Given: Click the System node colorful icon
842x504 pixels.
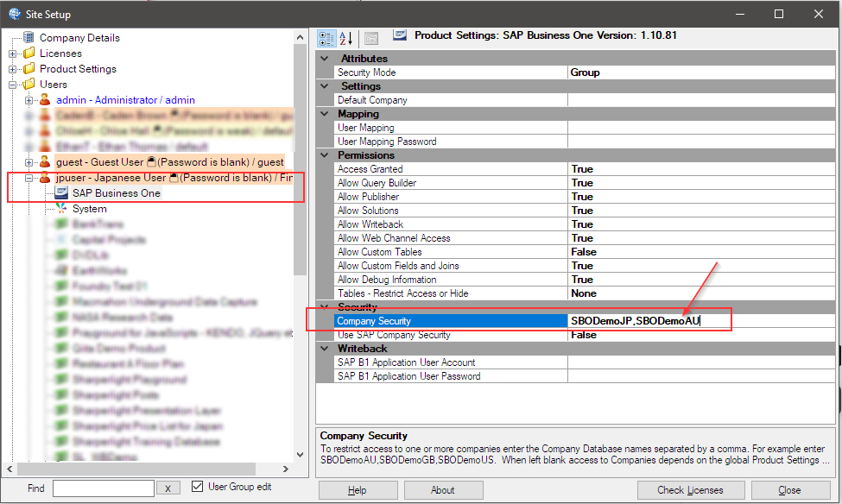Looking at the screenshot, I should click(x=62, y=208).
